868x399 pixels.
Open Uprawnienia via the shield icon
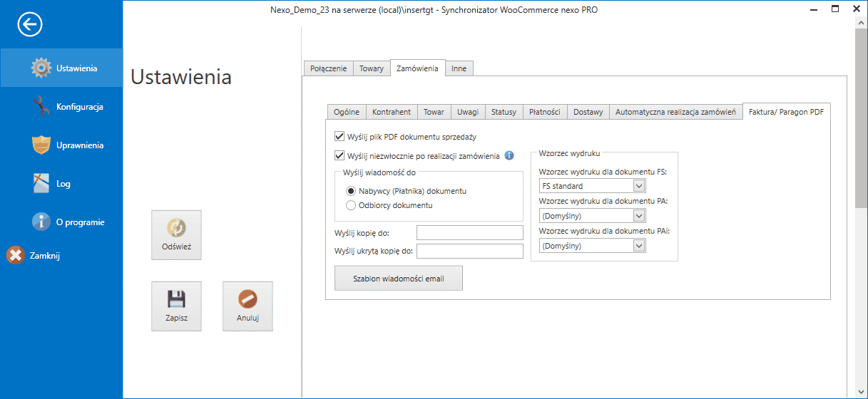coord(42,145)
